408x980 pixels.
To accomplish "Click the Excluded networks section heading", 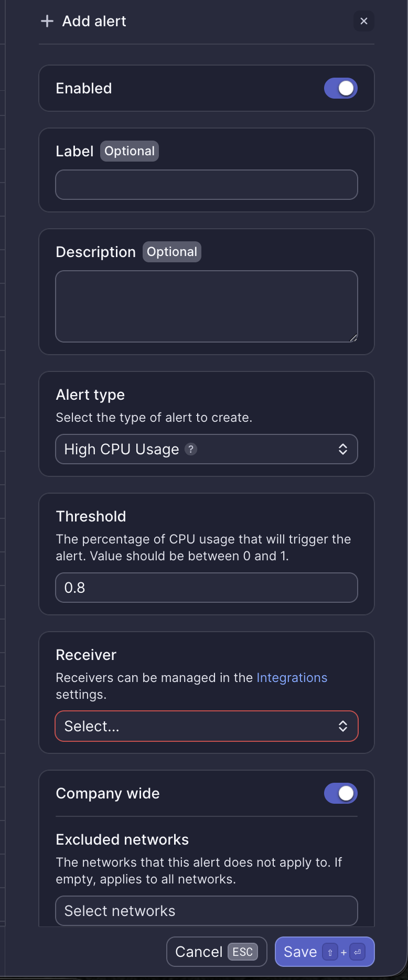I will (122, 839).
